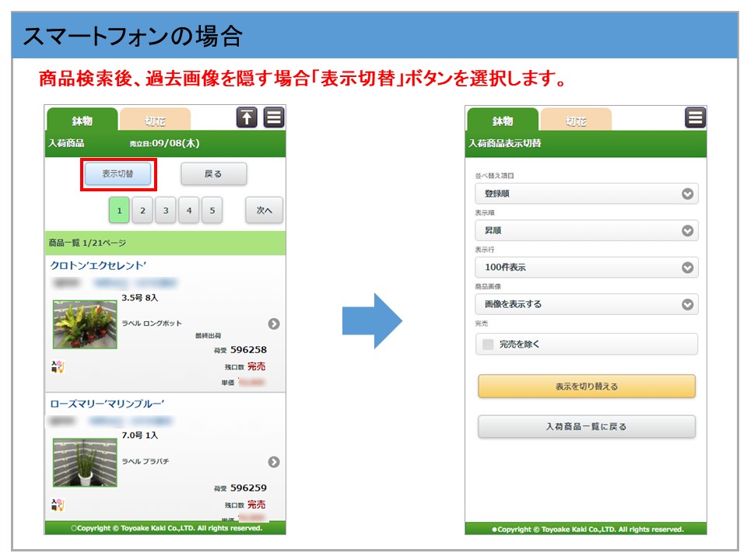Toggle the 完売を除く checkbox
The width and height of the screenshot is (747, 560).
[488, 344]
